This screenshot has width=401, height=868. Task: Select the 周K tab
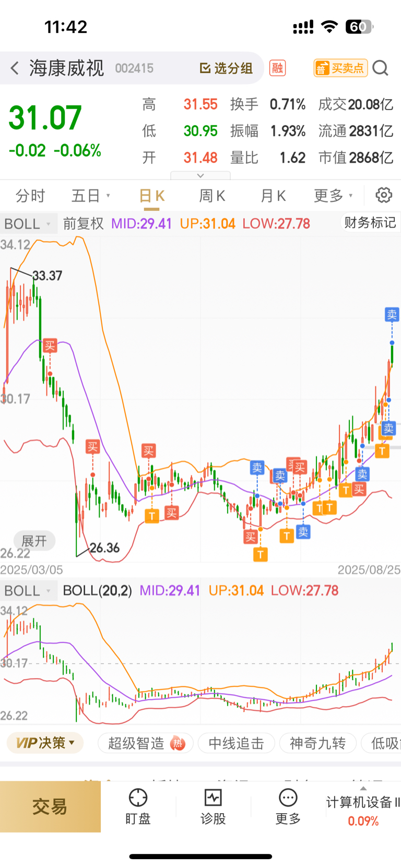(x=212, y=196)
